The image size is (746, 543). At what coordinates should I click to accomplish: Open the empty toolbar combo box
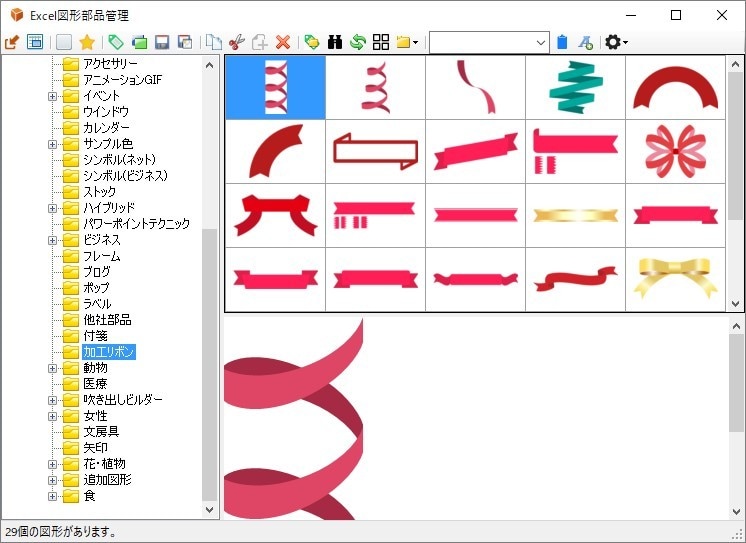point(489,43)
